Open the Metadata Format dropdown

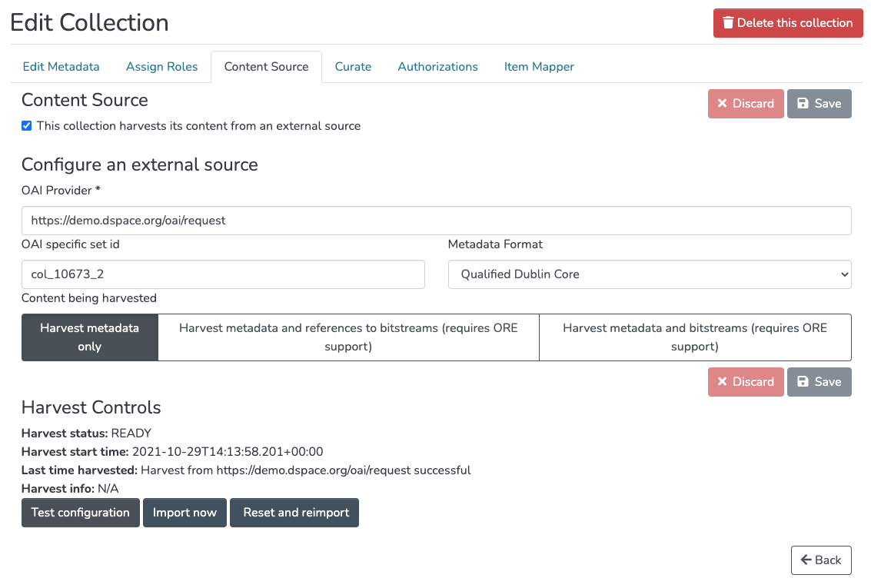pyautogui.click(x=649, y=274)
